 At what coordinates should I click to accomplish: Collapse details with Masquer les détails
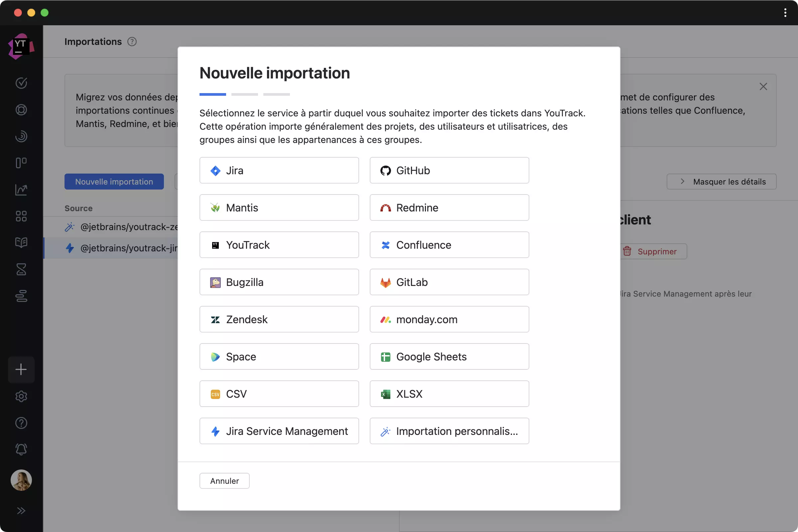click(721, 182)
